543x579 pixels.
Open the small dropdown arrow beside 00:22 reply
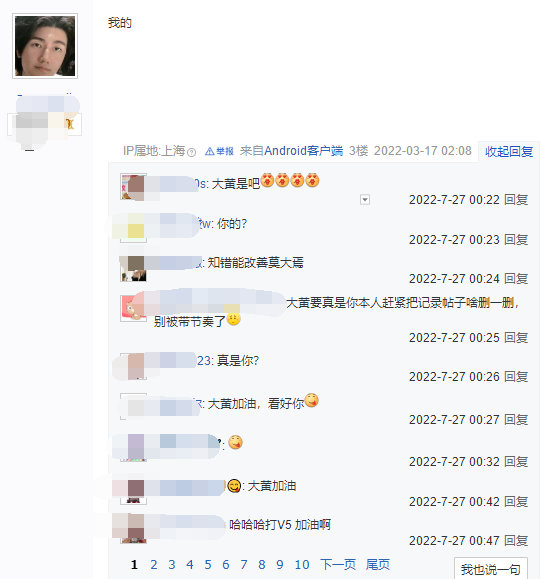(365, 200)
